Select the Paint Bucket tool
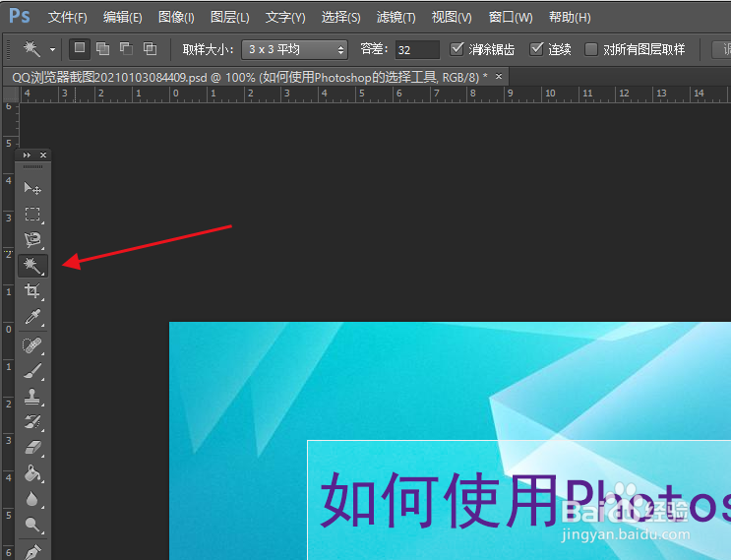 (32, 473)
